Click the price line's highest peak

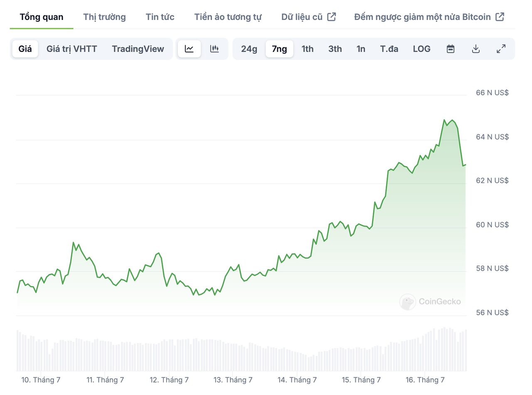[444, 120]
